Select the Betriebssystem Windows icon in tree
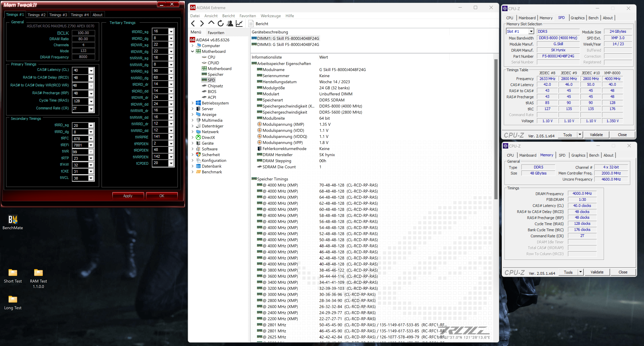Viewport: 644px width, 346px height. [x=199, y=103]
